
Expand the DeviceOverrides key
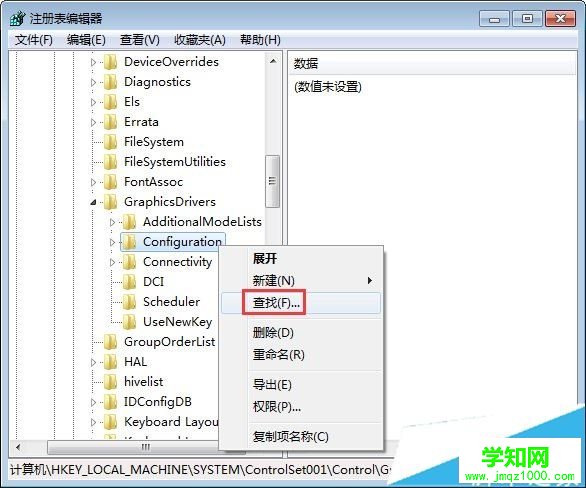pos(93,62)
